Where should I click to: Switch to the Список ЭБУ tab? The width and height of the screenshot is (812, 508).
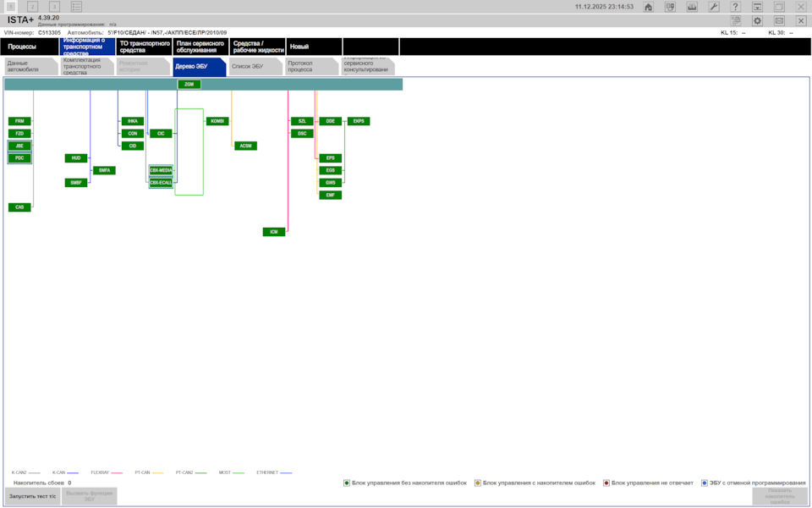255,66
